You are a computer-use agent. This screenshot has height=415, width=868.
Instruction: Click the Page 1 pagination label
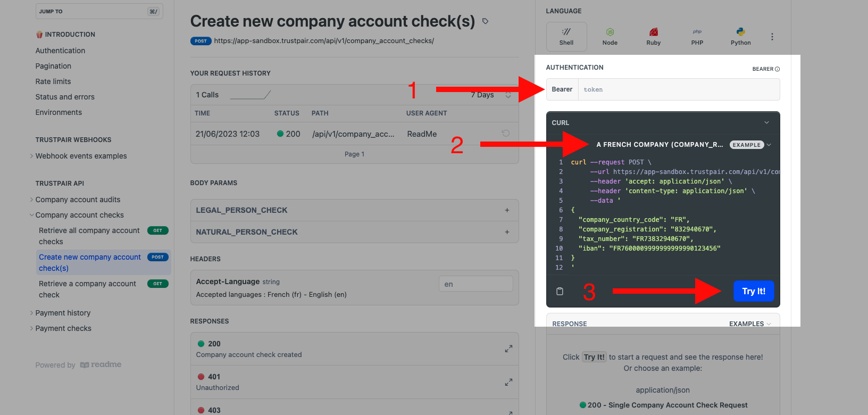354,154
